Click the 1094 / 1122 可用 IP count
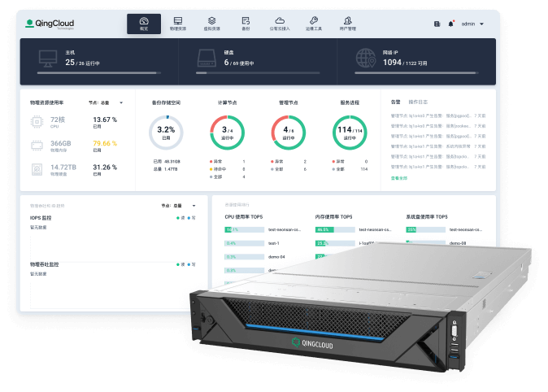 click(405, 63)
